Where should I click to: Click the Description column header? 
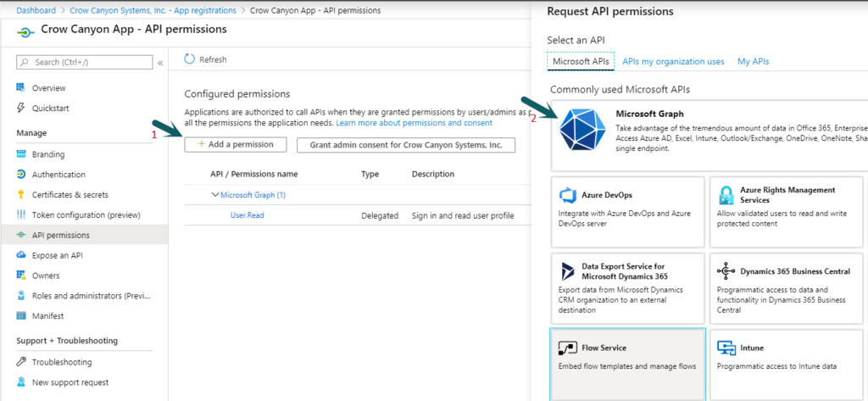click(433, 174)
